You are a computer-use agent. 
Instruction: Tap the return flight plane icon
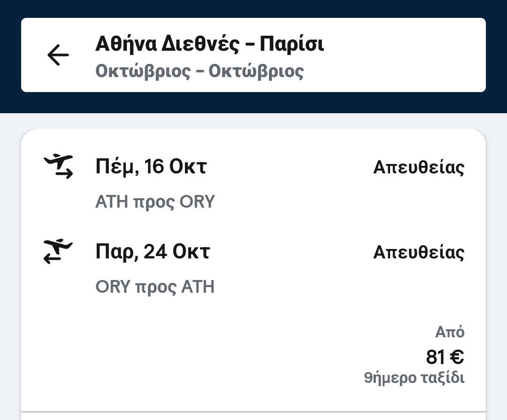pyautogui.click(x=58, y=251)
